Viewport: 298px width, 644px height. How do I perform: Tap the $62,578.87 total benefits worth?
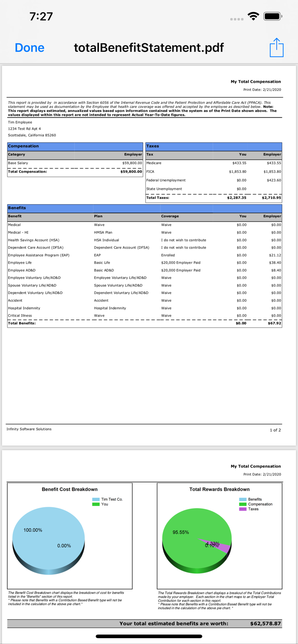tap(266, 623)
